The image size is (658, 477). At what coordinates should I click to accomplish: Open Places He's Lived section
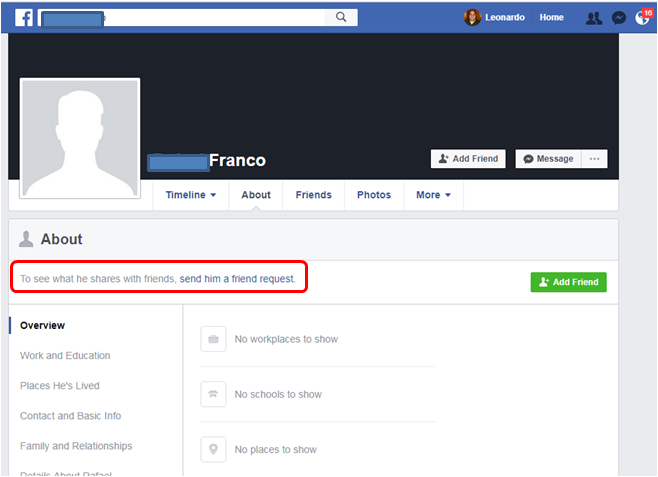coord(60,386)
